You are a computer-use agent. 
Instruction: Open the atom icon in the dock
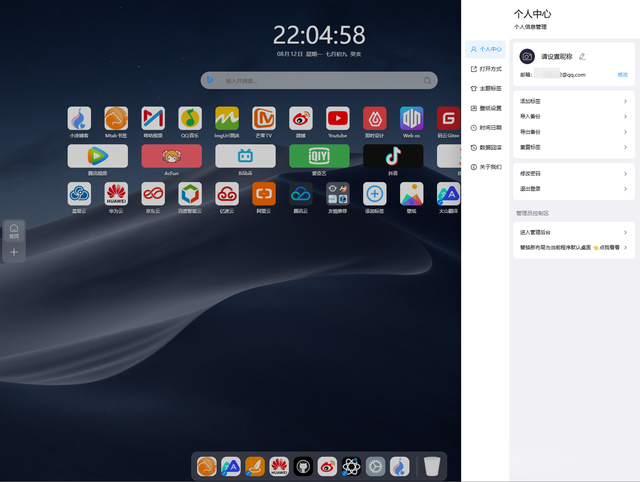(x=351, y=466)
